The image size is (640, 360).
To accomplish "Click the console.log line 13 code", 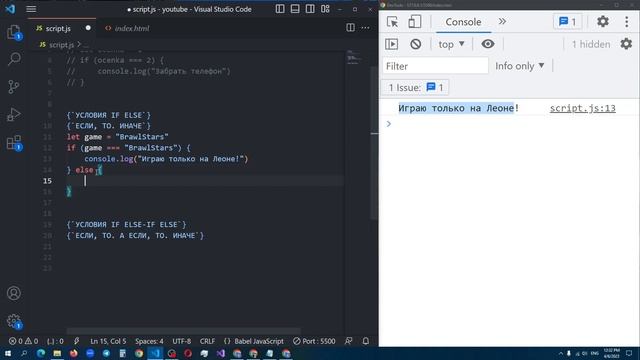I will click(166, 159).
